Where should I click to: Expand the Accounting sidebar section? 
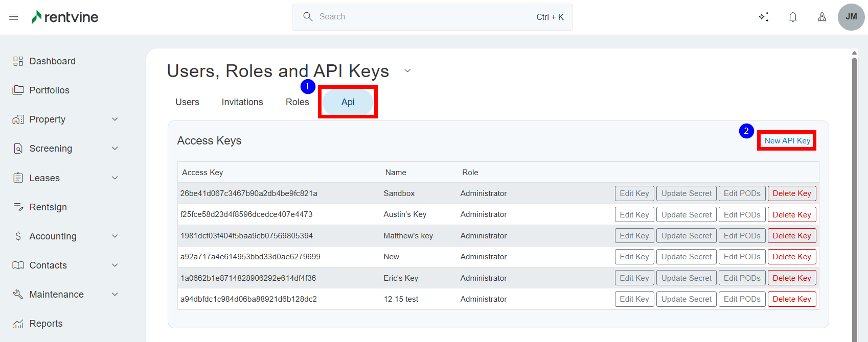tap(115, 236)
